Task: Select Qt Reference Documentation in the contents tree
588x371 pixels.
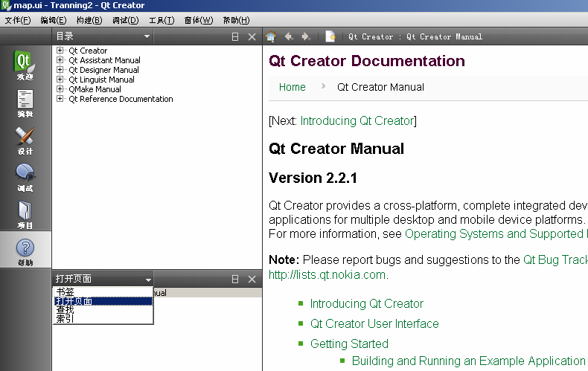Action: click(x=121, y=99)
